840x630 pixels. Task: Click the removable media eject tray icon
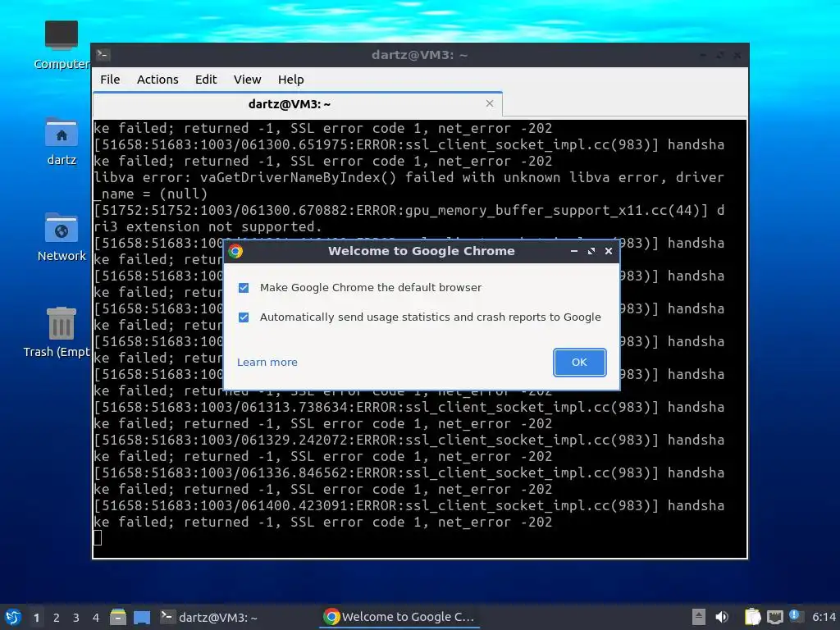tap(698, 617)
